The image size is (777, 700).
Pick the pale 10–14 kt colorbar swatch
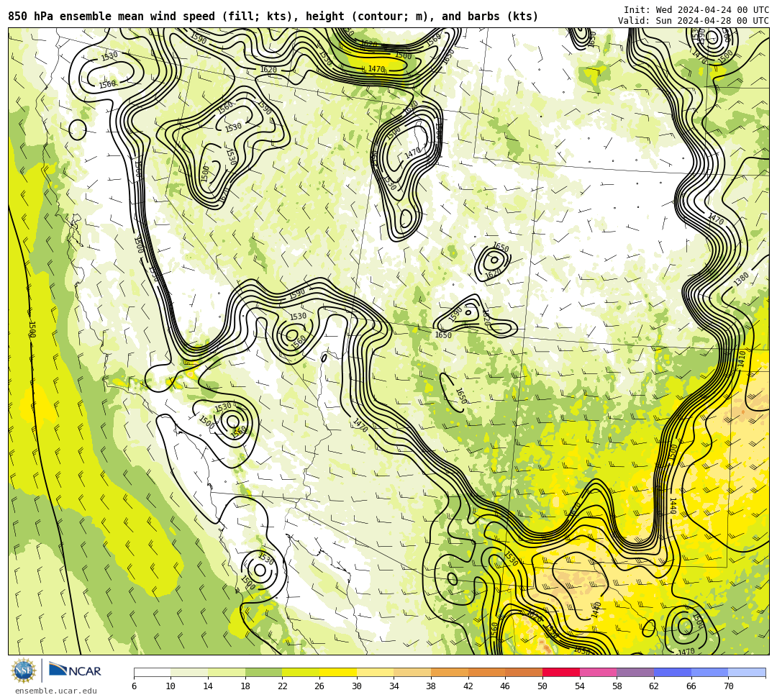coord(189,672)
